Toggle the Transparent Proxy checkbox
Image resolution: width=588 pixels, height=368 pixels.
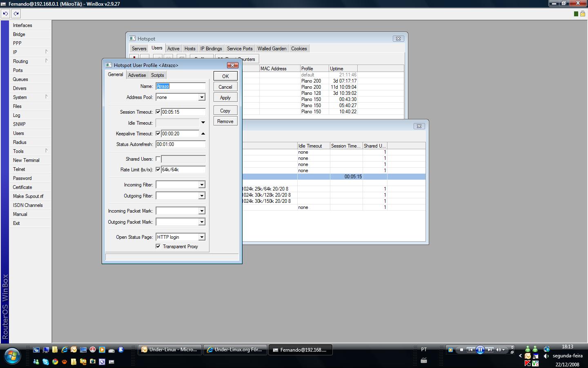point(158,246)
